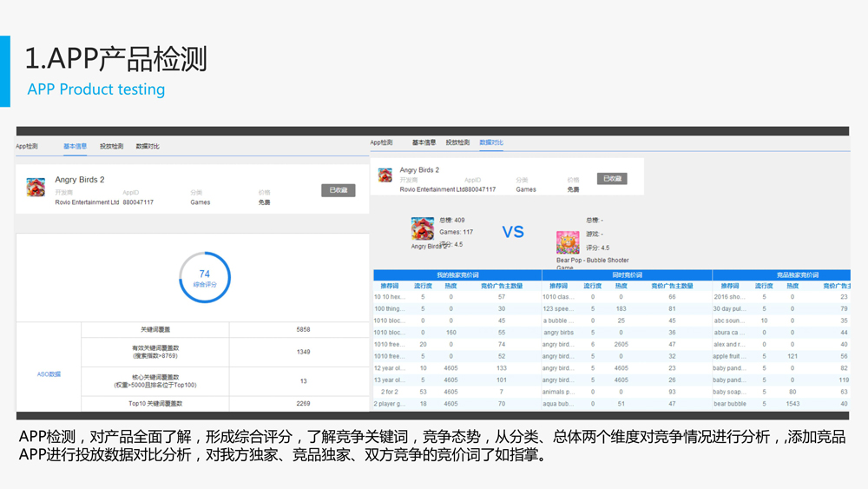Select the 'aqua bub...' keyword row
The image size is (868, 489).
[558, 404]
